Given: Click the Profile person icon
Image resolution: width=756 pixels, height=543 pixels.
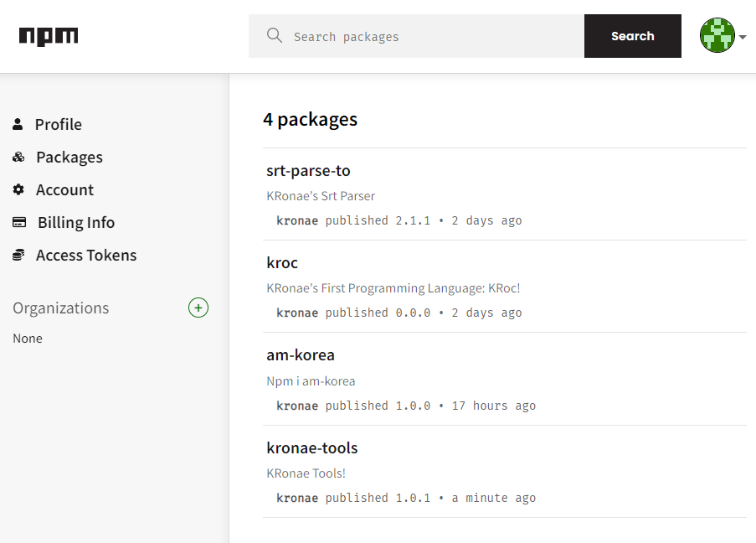Looking at the screenshot, I should tap(18, 124).
